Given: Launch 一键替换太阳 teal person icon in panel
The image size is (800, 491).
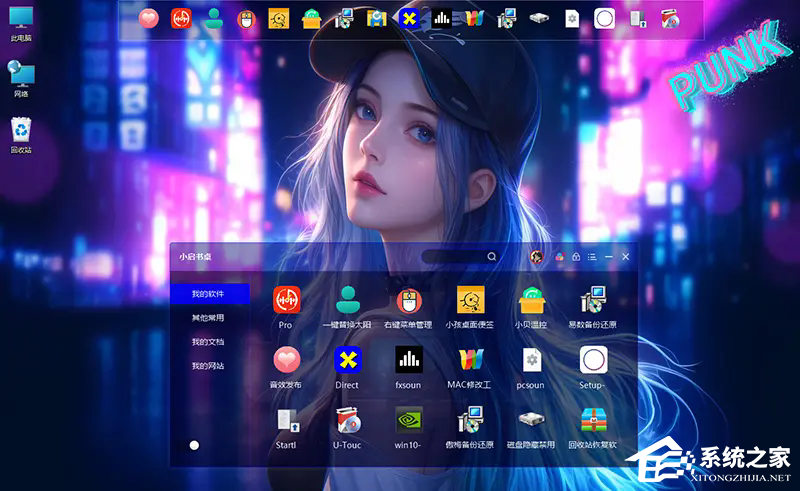Looking at the screenshot, I should [347, 300].
